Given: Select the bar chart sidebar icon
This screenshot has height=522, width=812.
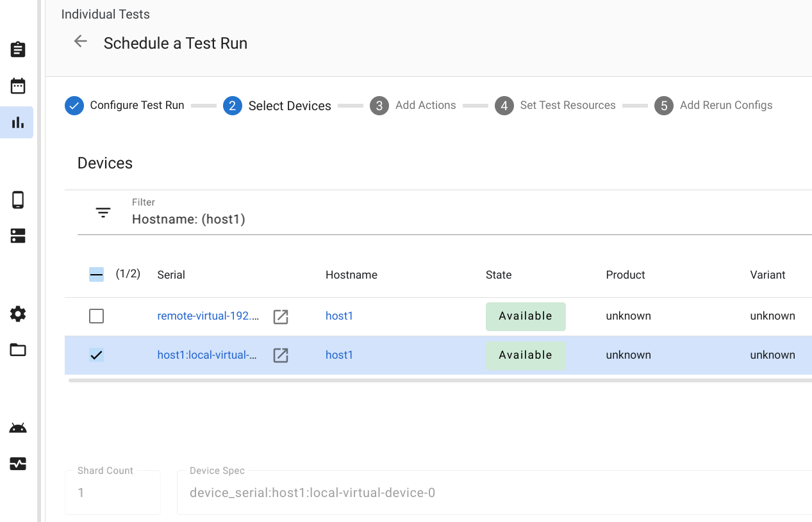Looking at the screenshot, I should tap(18, 122).
